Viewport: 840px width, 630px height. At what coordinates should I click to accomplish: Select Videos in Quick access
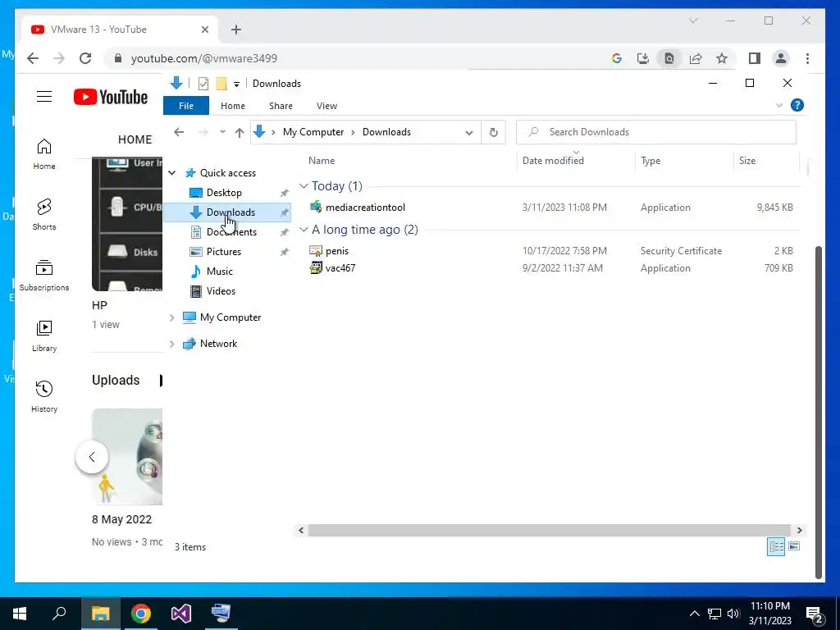221,291
